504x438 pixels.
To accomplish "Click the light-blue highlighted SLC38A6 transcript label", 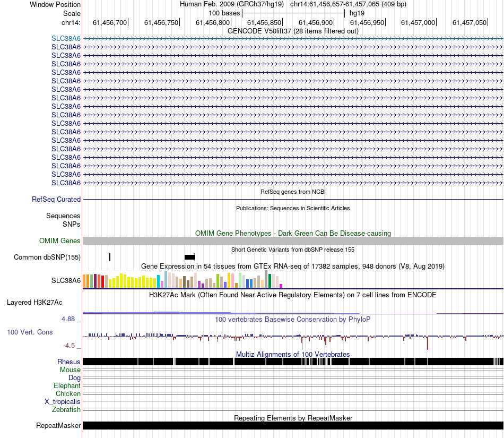I will [66, 38].
